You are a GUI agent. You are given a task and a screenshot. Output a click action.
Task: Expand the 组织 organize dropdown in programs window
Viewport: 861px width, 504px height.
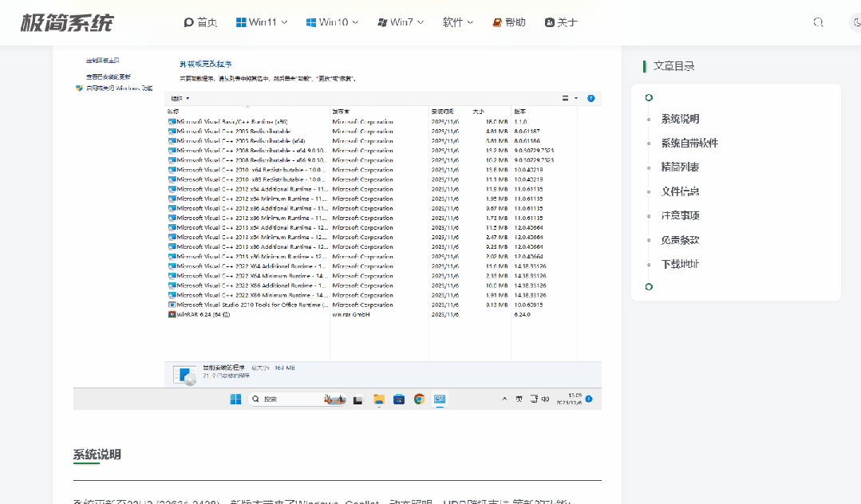pyautogui.click(x=180, y=98)
